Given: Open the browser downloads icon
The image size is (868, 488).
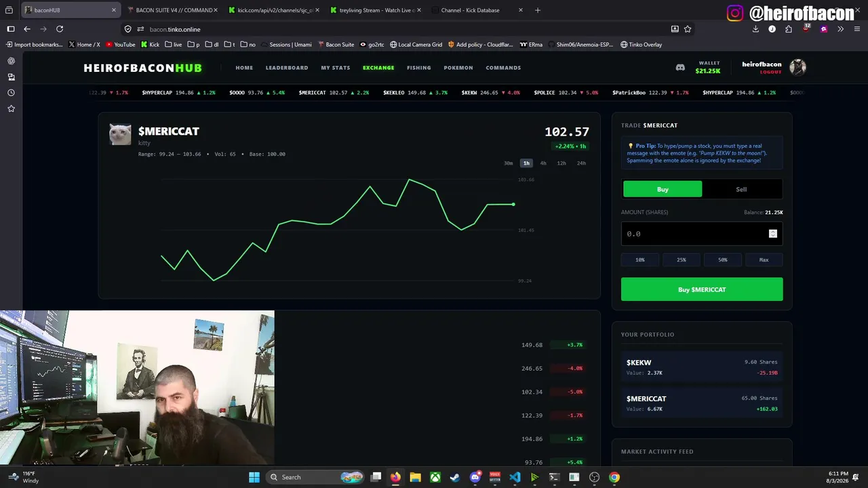Looking at the screenshot, I should tap(755, 29).
